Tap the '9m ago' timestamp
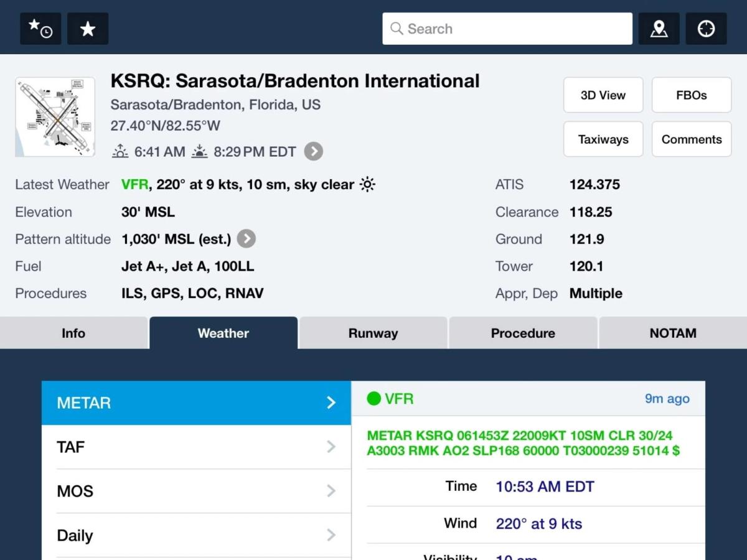This screenshot has width=747, height=560. pyautogui.click(x=667, y=399)
